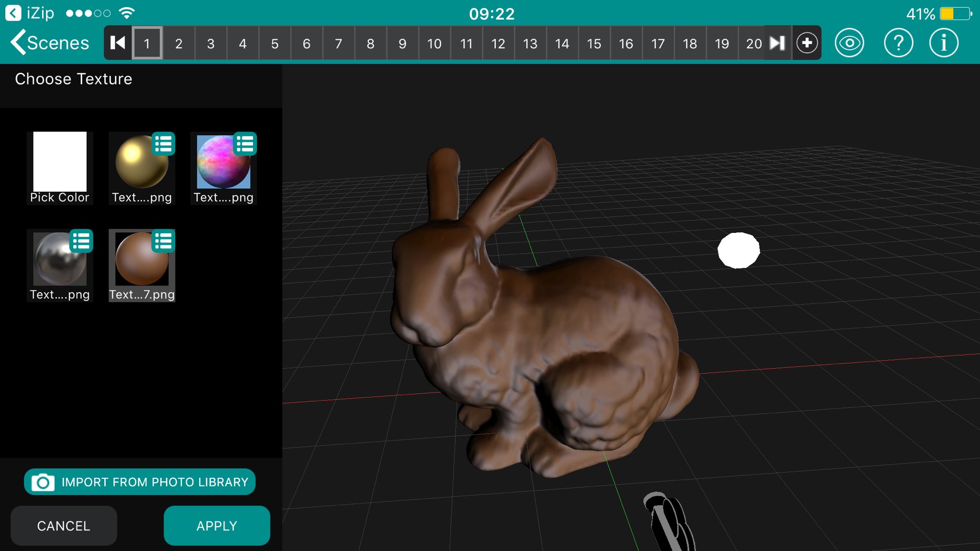The height and width of the screenshot is (551, 980).
Task: Select frame 6 in the timeline
Action: point(307,43)
